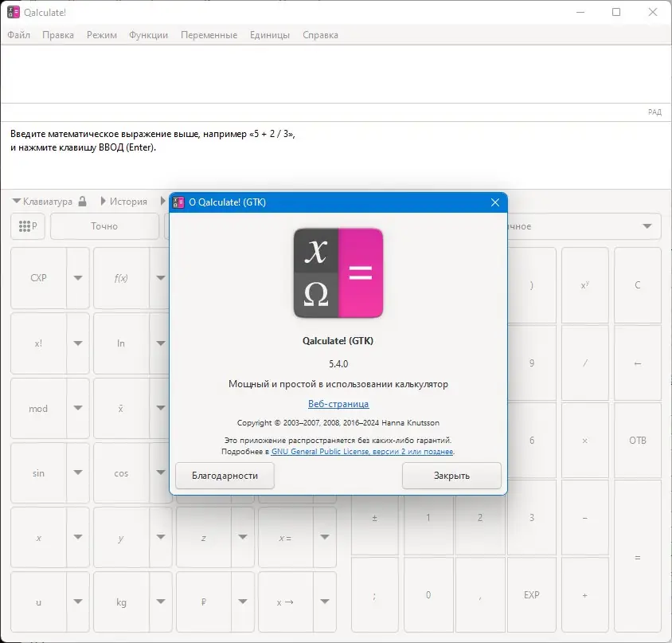Image resolution: width=672 pixels, height=643 pixels.
Task: Click the x = button
Action: point(285,538)
